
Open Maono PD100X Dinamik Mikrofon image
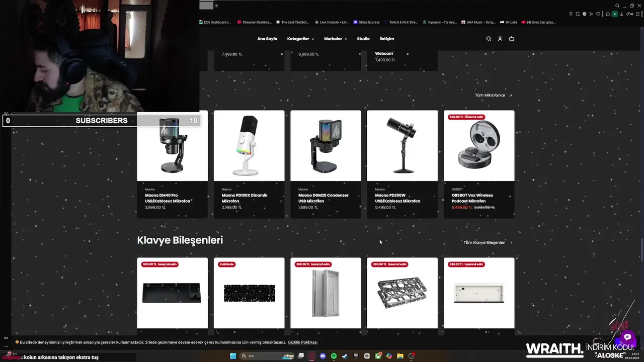point(249,145)
